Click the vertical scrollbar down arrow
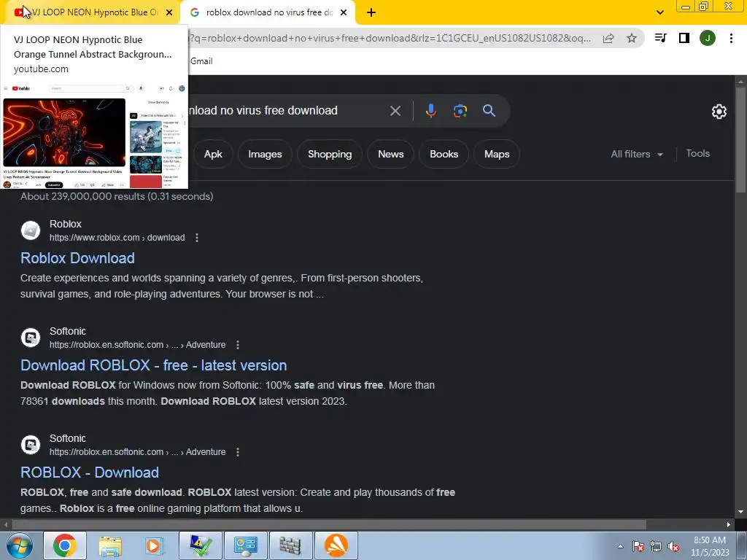 740,512
